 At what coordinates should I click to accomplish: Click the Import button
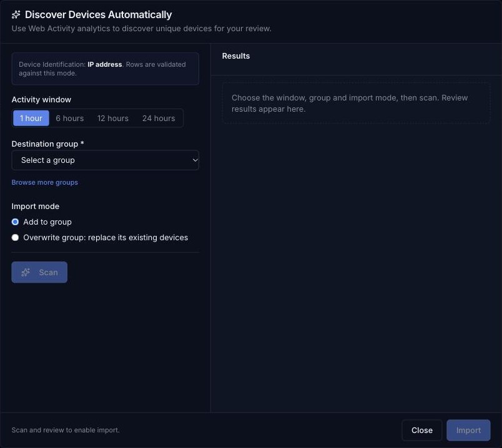coord(468,430)
